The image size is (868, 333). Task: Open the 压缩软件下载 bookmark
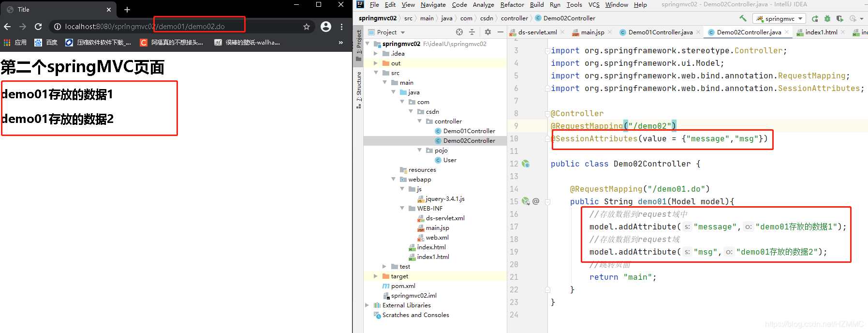click(x=98, y=43)
